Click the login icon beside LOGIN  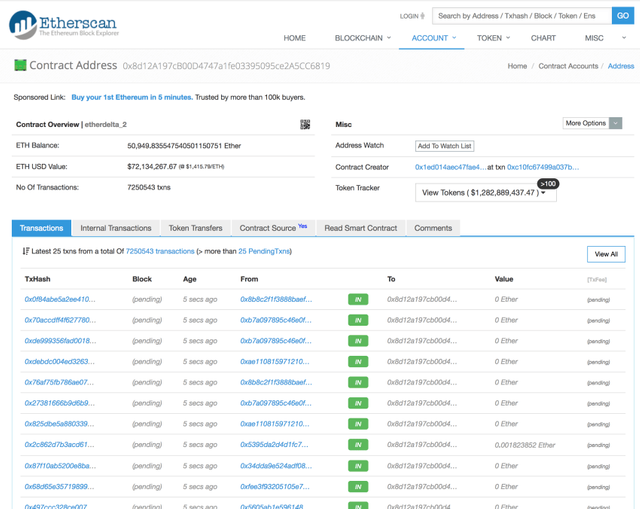tap(422, 16)
